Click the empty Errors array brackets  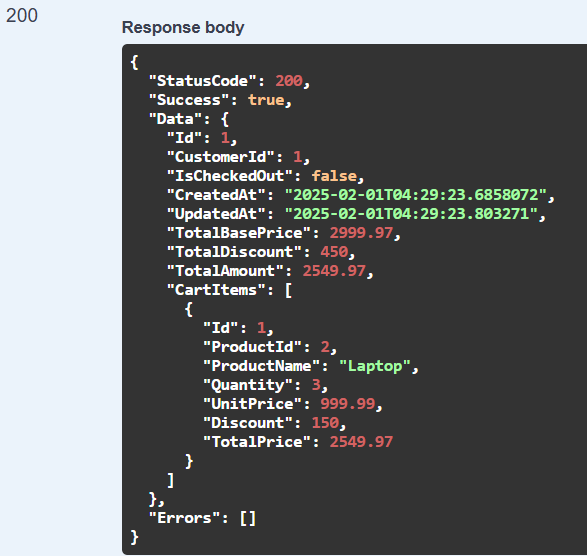(248, 519)
